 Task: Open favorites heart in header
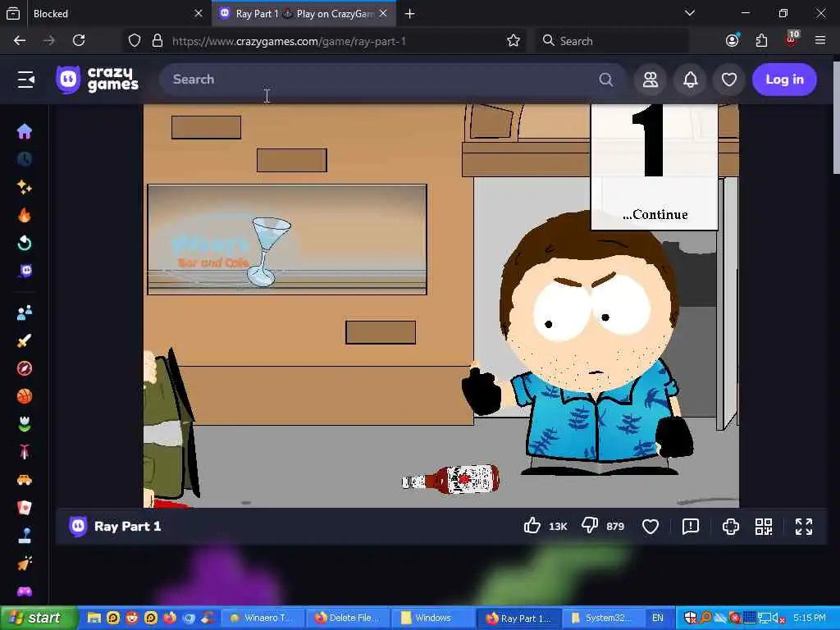coord(729,80)
